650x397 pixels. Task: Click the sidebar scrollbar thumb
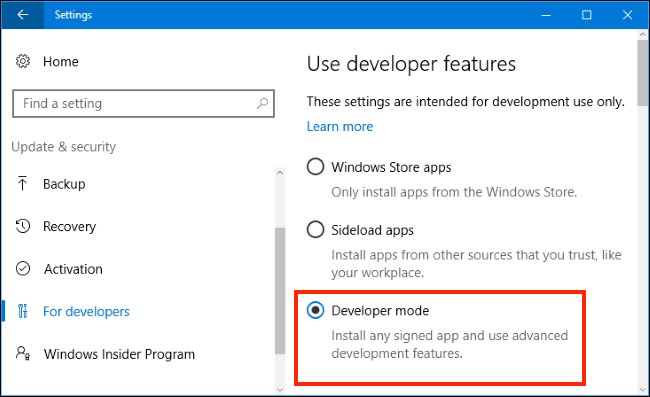point(280,290)
